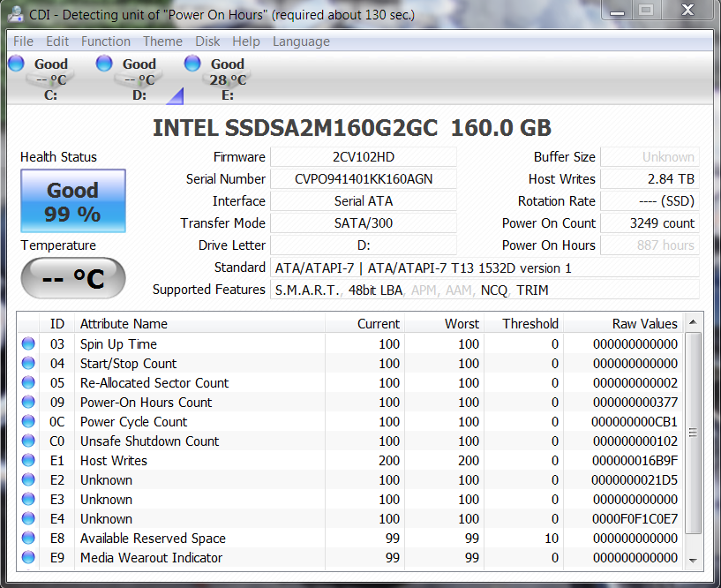
Task: Open the Theme menu
Action: (x=162, y=41)
